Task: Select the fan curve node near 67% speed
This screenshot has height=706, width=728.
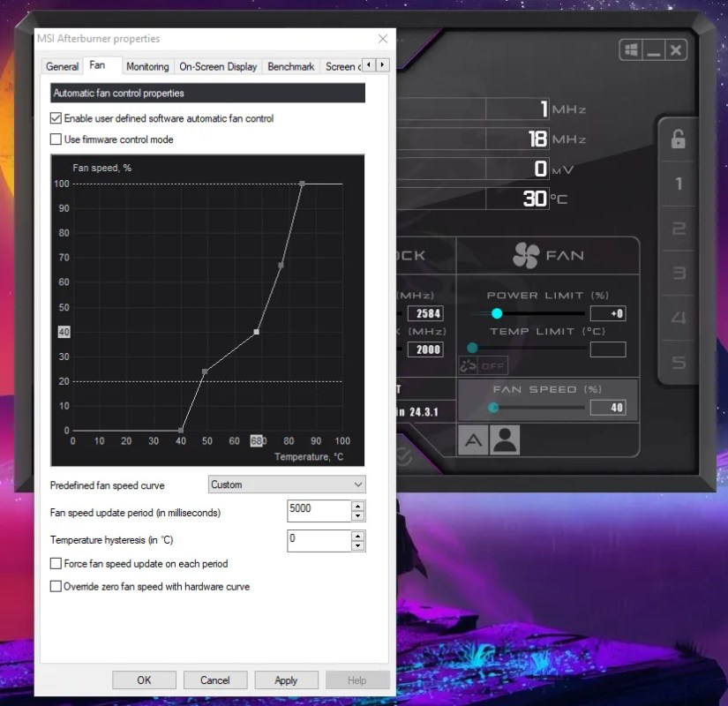Action: tap(281, 266)
